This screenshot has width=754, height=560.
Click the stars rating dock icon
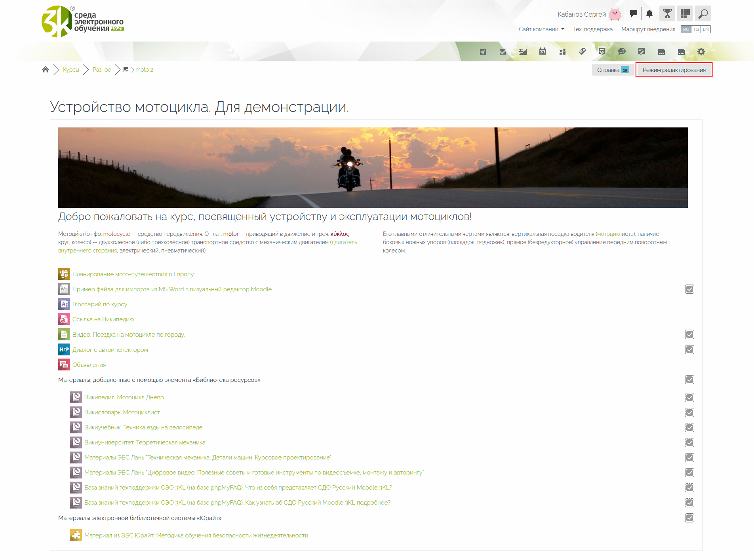point(562,52)
